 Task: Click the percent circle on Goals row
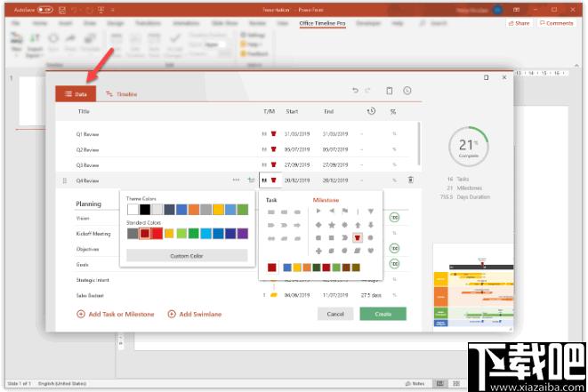tap(394, 264)
